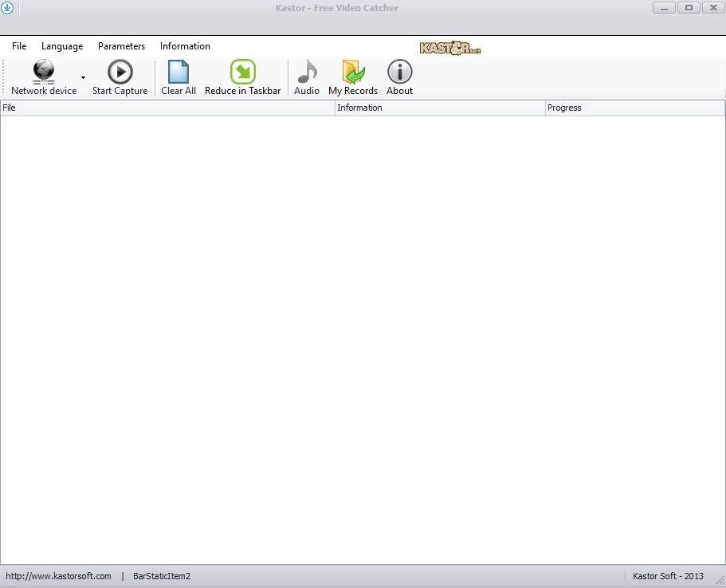
Task: Visit the www.kastorsoft.com link
Action: point(58,576)
